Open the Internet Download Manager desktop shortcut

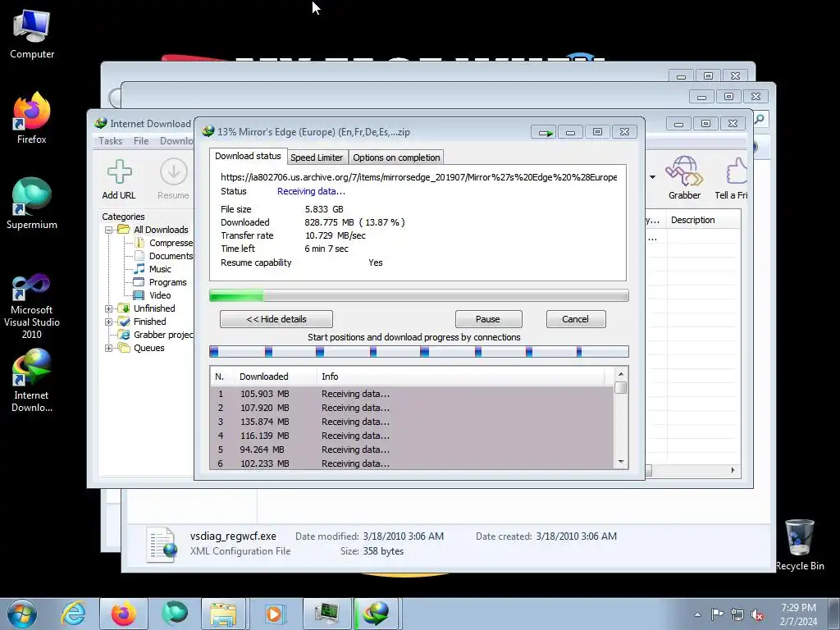click(32, 381)
